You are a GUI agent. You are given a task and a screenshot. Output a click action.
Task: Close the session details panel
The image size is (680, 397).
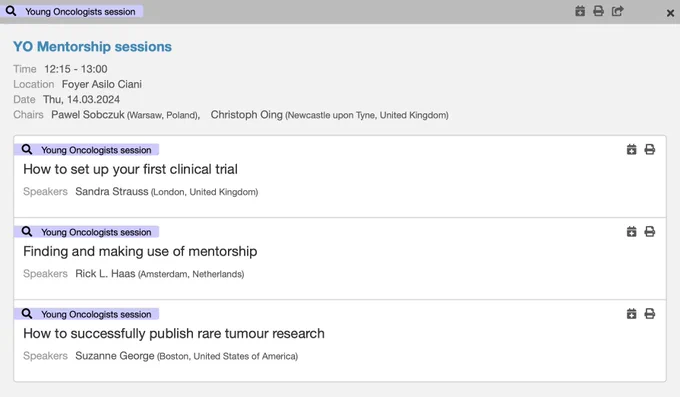[x=670, y=13]
